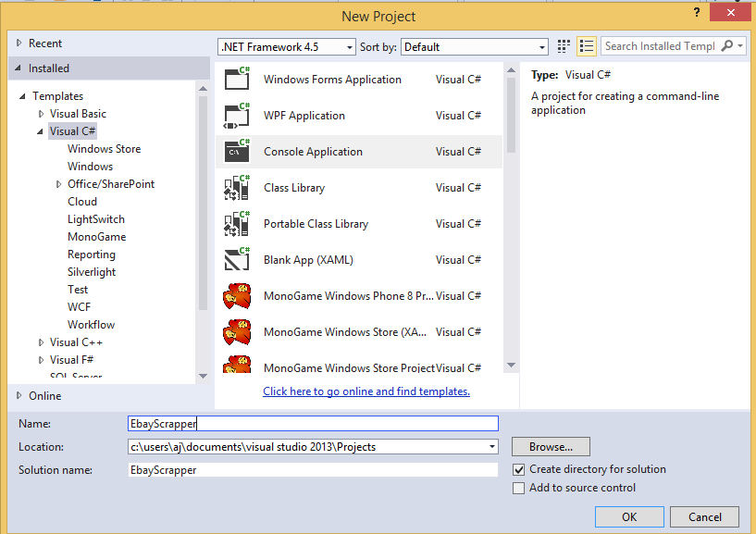Click the Location path text field
Viewport: 756px width, 534px height.
tap(306, 447)
